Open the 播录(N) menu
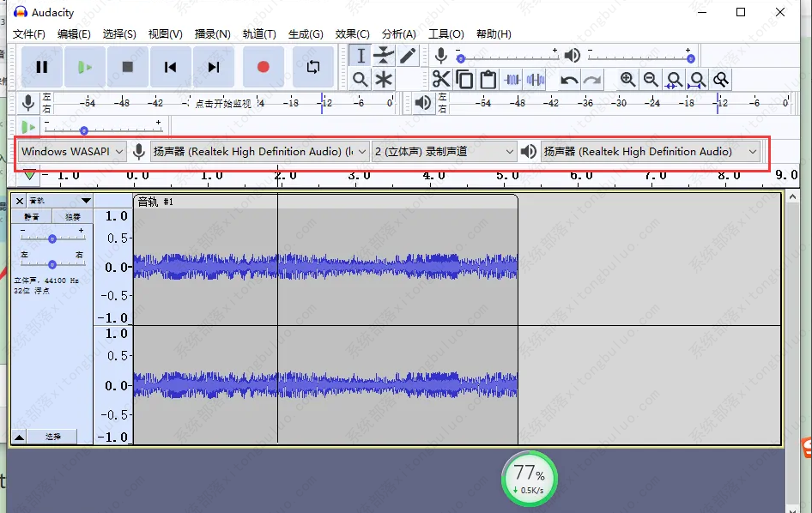The width and height of the screenshot is (812, 513). 212,34
